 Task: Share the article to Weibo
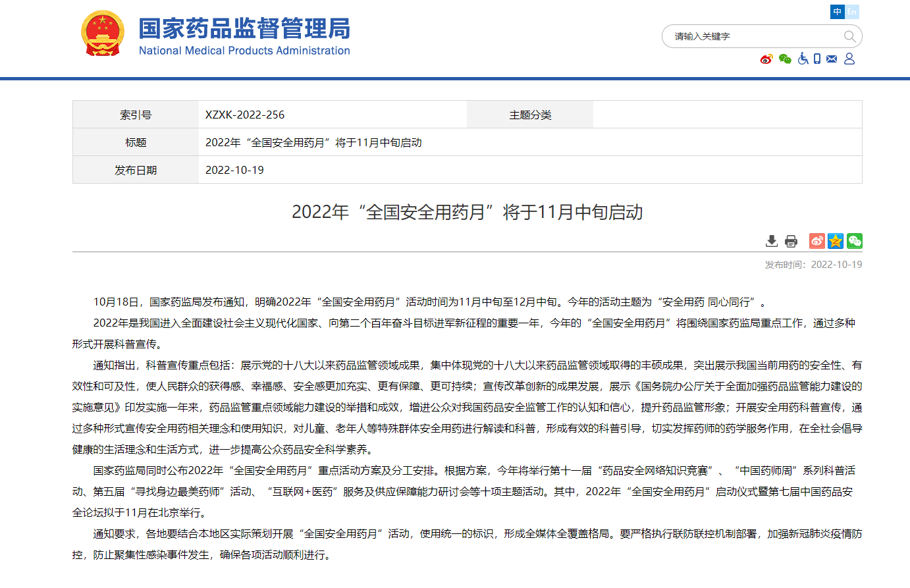point(816,241)
